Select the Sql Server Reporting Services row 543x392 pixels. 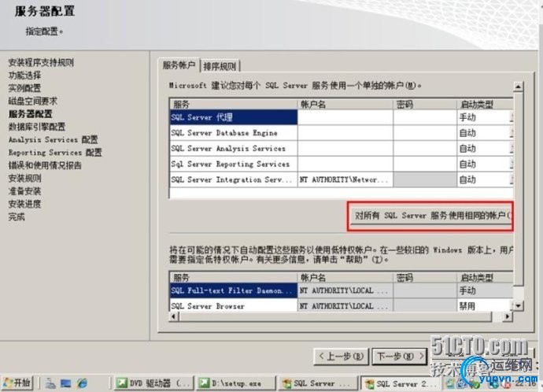coord(234,164)
